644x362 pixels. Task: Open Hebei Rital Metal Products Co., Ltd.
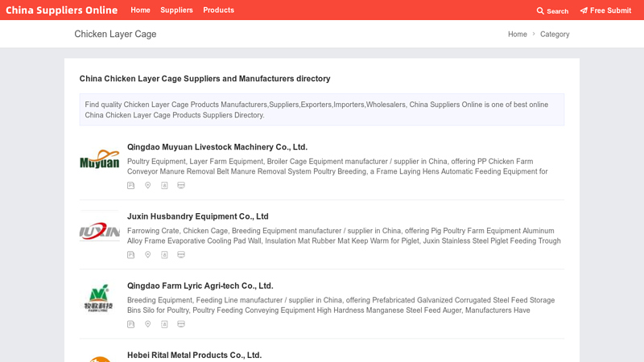click(x=194, y=355)
